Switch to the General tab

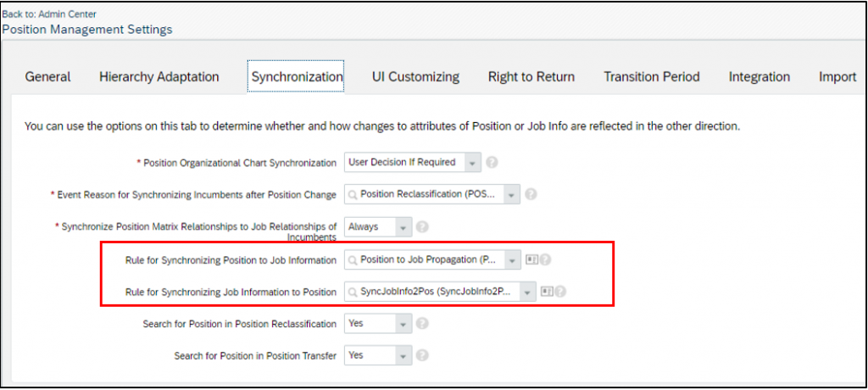point(47,77)
